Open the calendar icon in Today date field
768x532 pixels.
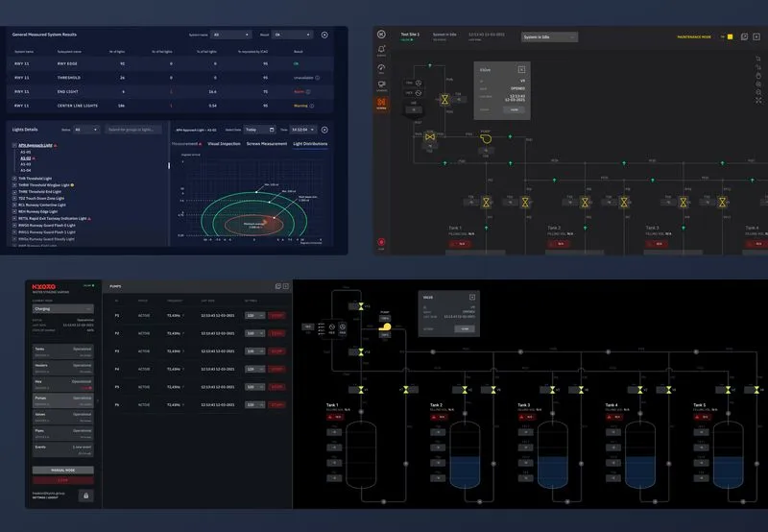(272, 130)
